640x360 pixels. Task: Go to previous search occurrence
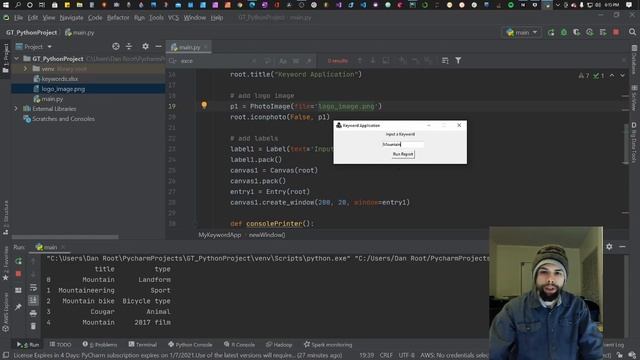[x=360, y=60]
